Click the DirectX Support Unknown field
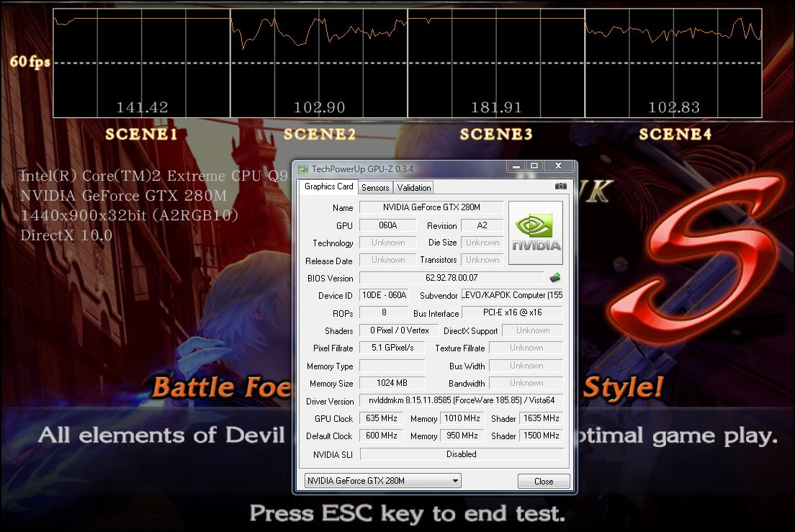Viewport: 795px width, 532px height. click(x=533, y=330)
